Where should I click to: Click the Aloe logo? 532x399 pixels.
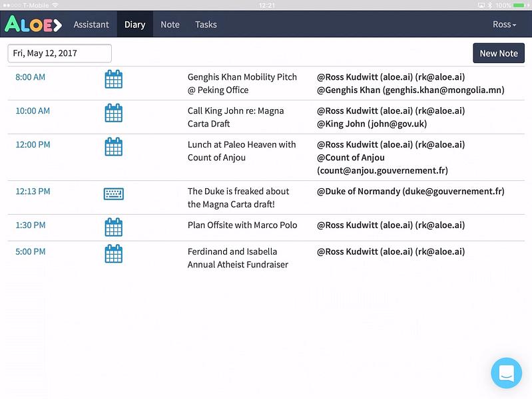tap(33, 24)
